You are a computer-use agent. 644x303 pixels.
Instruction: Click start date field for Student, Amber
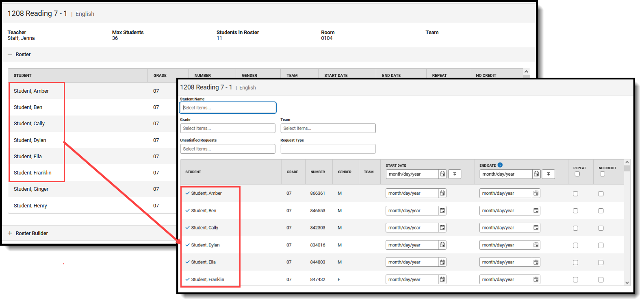click(x=412, y=193)
